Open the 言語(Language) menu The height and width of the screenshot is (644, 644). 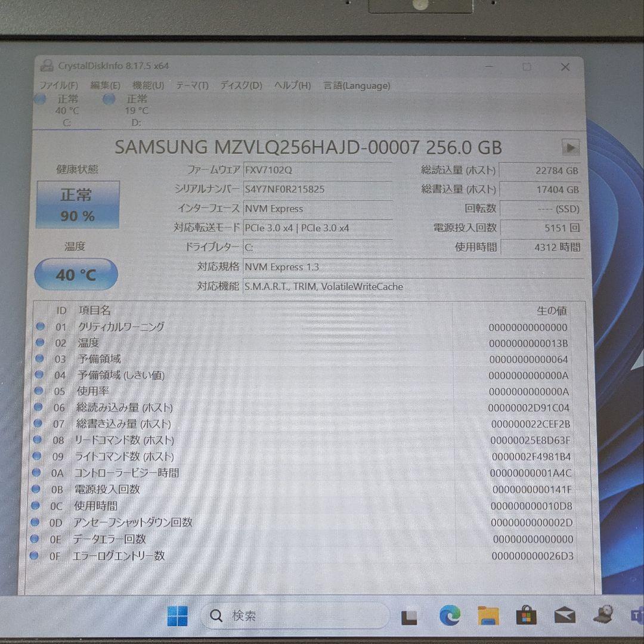[356, 85]
